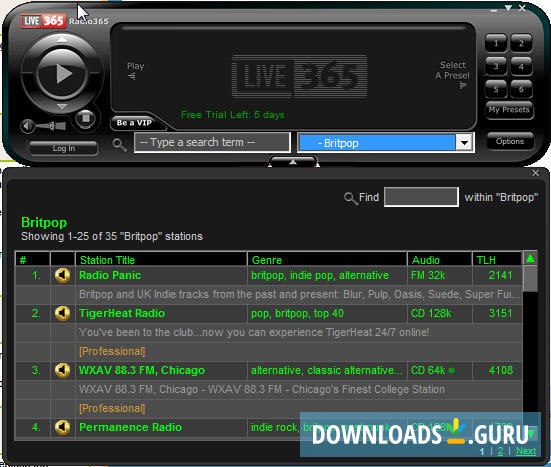551x467 pixels.
Task: Play Permanence Radio via its speaker icon
Action: (x=62, y=427)
